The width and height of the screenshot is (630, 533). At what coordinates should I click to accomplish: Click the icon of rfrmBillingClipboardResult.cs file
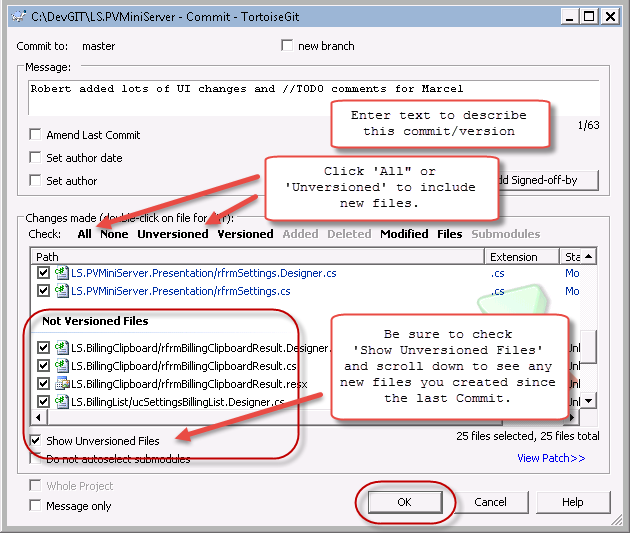[x=61, y=366]
